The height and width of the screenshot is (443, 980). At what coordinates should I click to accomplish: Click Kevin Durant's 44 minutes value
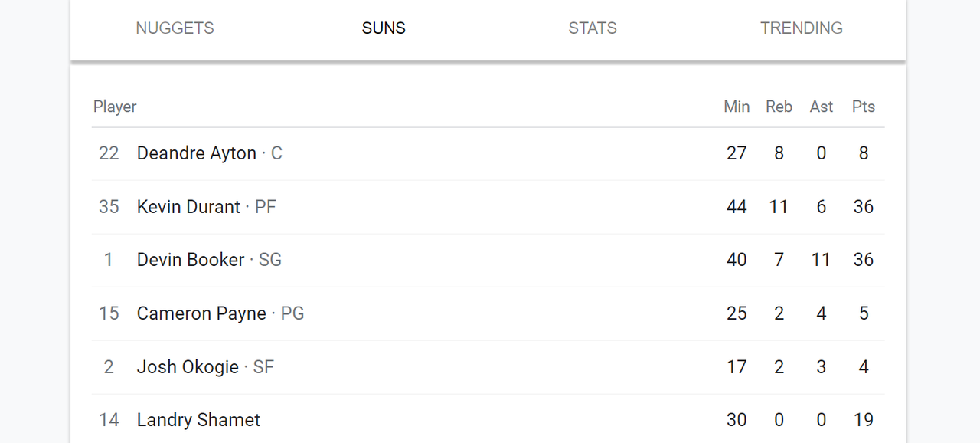coord(737,207)
